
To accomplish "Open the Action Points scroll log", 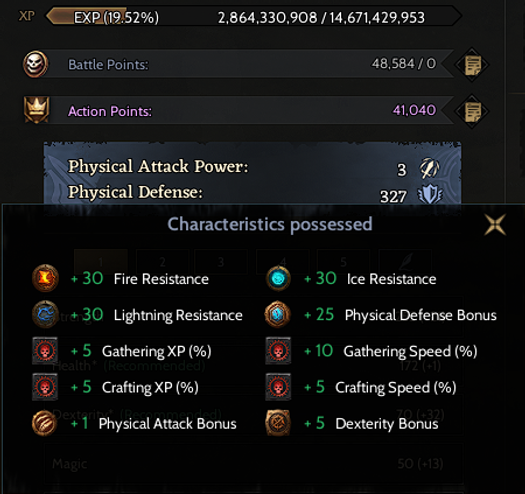I will pos(472,111).
